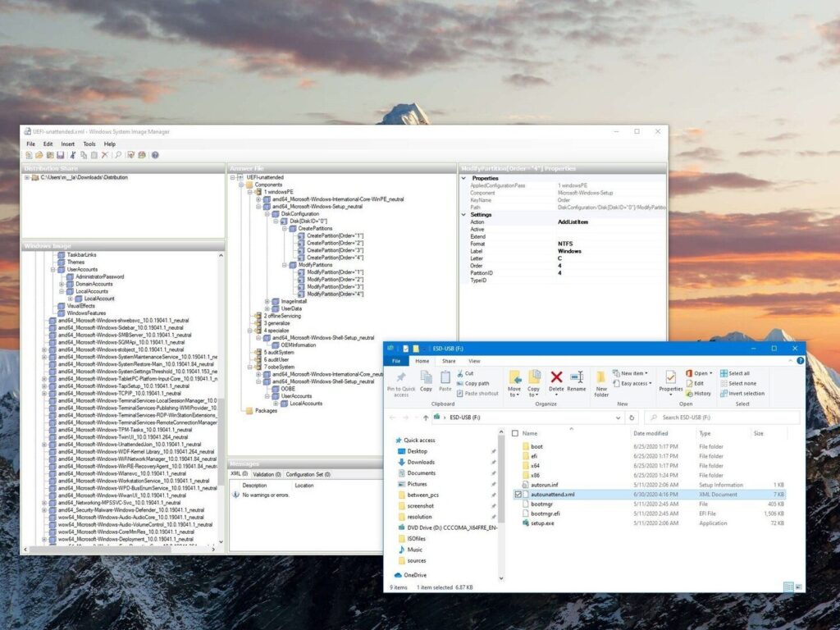Click the Validate answer file toolbar icon
This screenshot has width=840, height=630.
coord(130,155)
